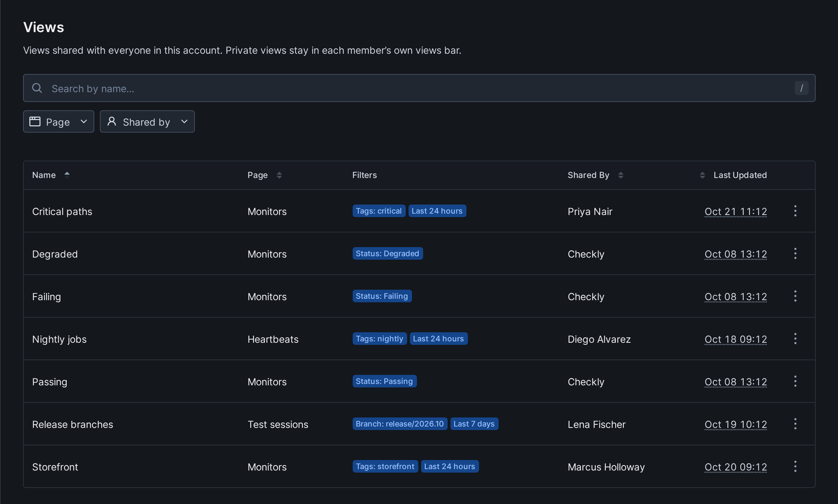Sort table by Page column arrows
This screenshot has width=838, height=504.
[x=279, y=175]
